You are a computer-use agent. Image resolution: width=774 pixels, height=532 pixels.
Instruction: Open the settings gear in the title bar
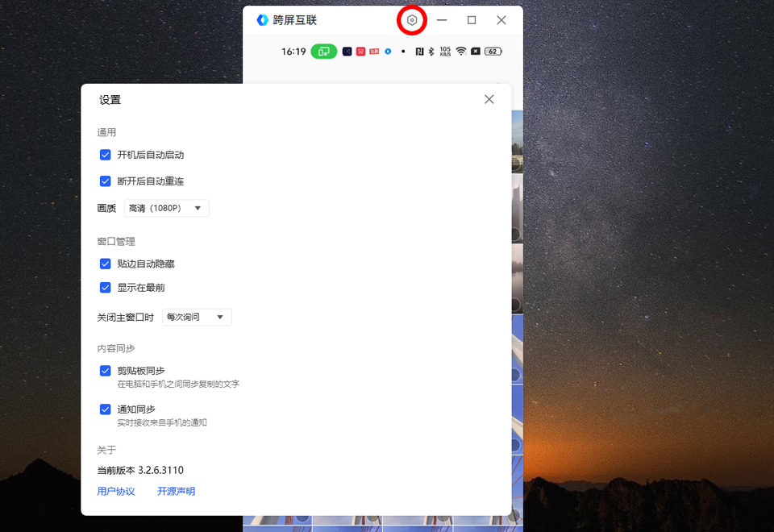click(411, 20)
